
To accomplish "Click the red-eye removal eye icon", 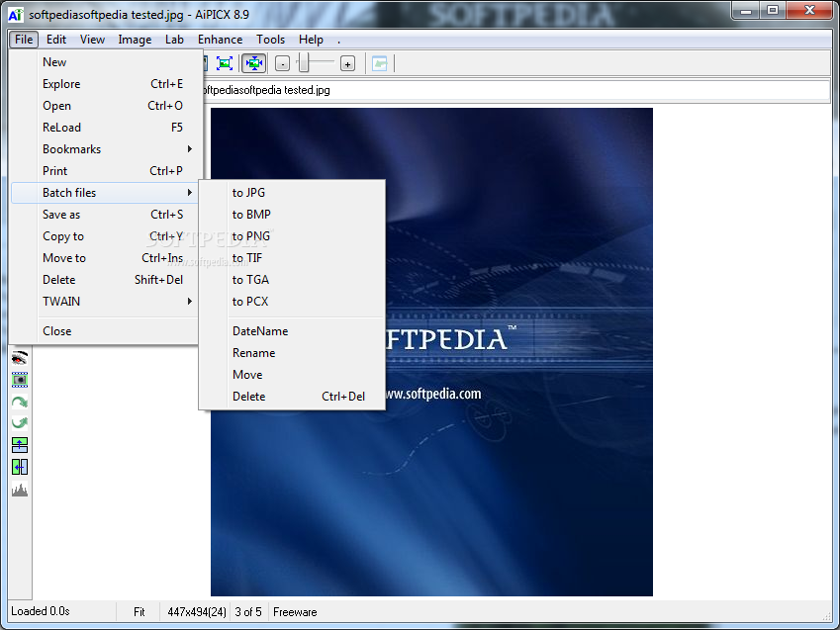I will click(20, 358).
